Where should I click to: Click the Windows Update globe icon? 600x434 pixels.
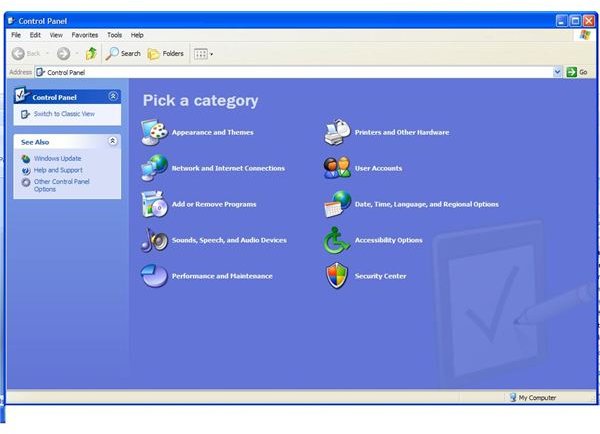click(x=26, y=158)
